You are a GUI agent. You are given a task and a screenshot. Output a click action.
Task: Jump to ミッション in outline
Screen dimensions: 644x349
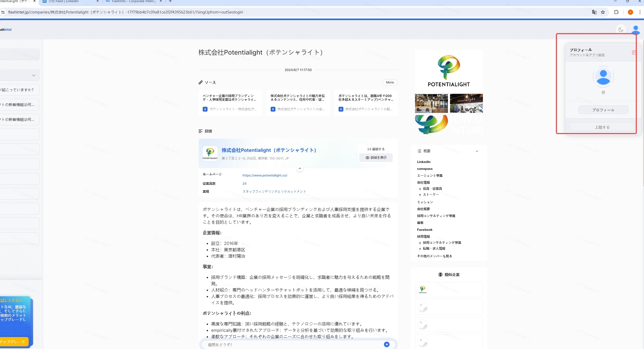click(425, 202)
